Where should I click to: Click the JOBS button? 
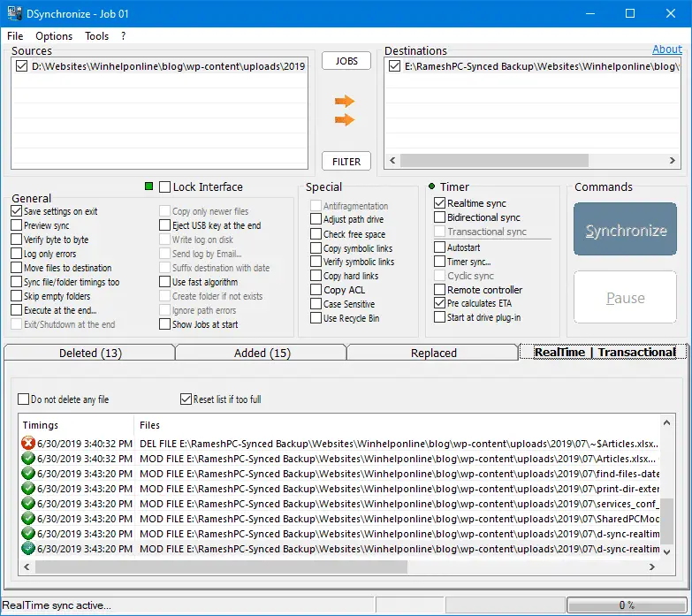[x=346, y=61]
